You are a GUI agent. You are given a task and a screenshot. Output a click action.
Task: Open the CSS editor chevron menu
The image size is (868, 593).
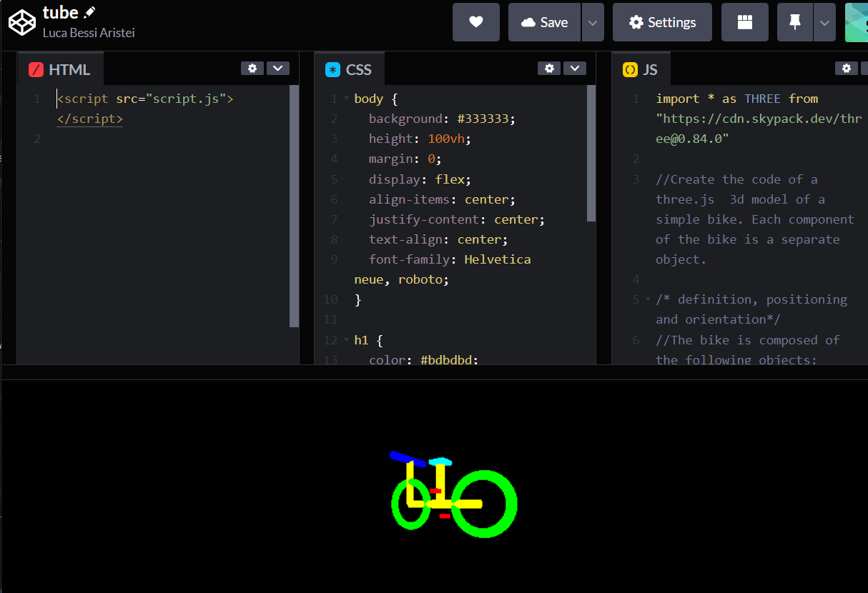pos(575,69)
